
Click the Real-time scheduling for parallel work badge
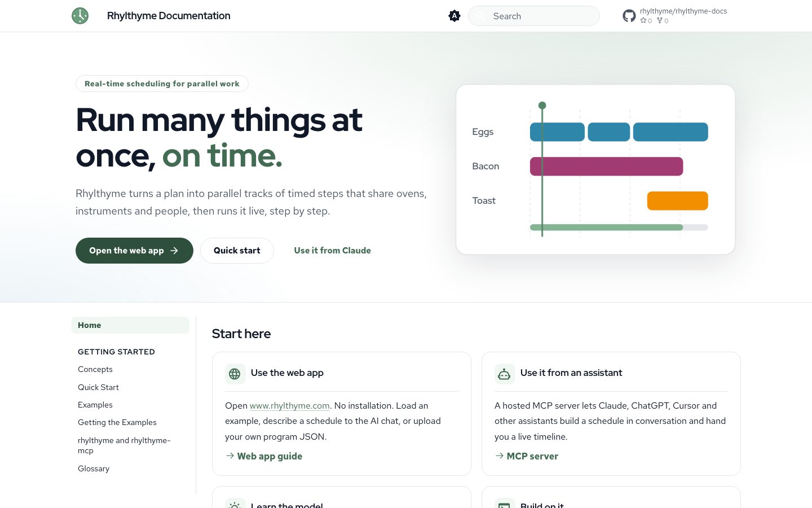pyautogui.click(x=162, y=84)
